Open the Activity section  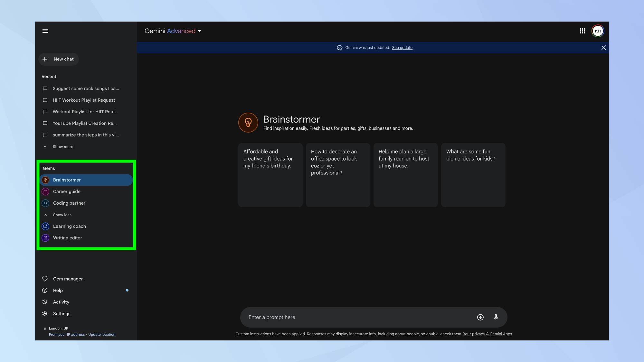[x=61, y=302]
